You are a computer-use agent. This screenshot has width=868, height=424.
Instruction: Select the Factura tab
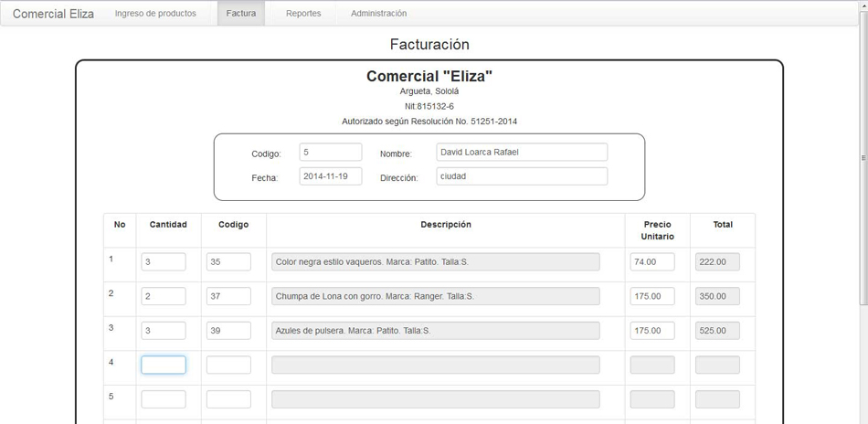[241, 14]
